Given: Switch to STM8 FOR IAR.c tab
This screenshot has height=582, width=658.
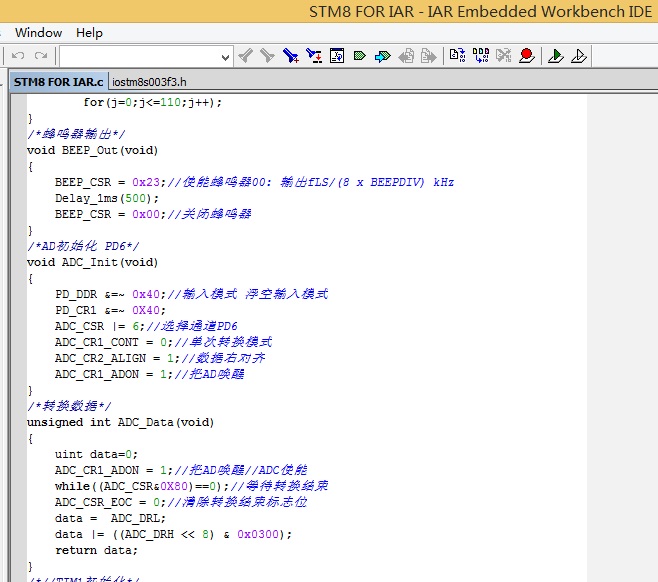Looking at the screenshot, I should (x=58, y=82).
